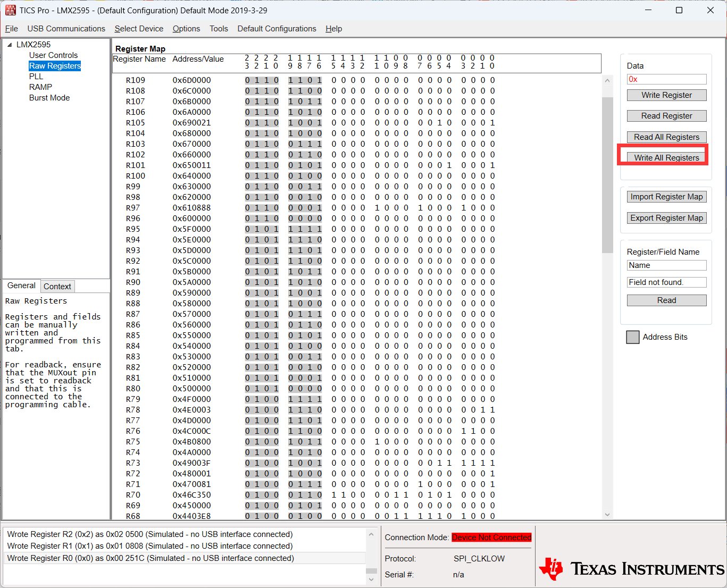Click Import Register Map button
Screen dimensions: 727x588
click(666, 197)
